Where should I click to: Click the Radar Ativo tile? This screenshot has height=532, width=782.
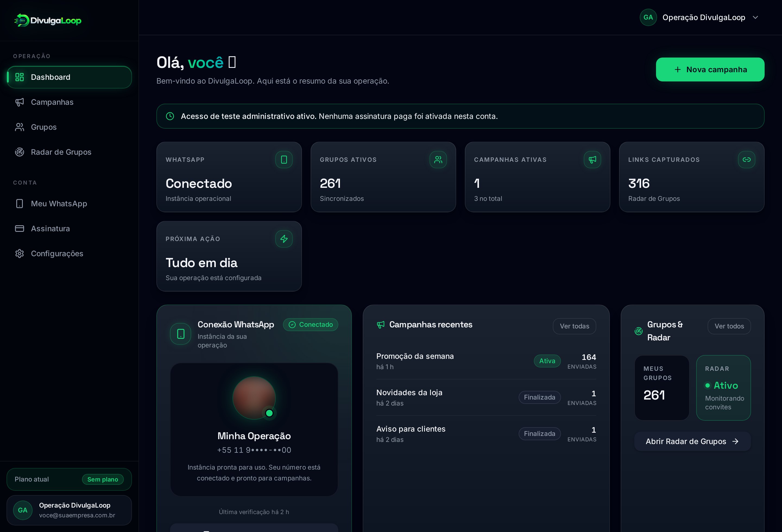point(723,388)
